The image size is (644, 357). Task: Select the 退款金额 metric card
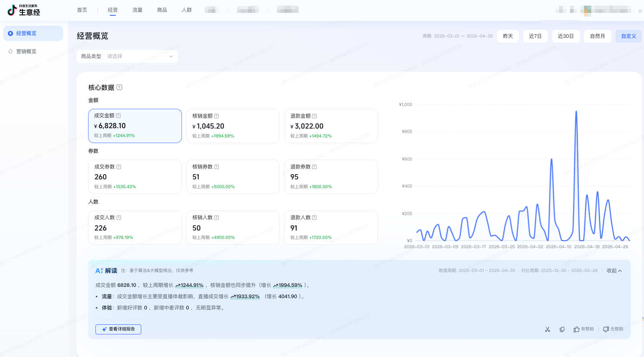(331, 126)
